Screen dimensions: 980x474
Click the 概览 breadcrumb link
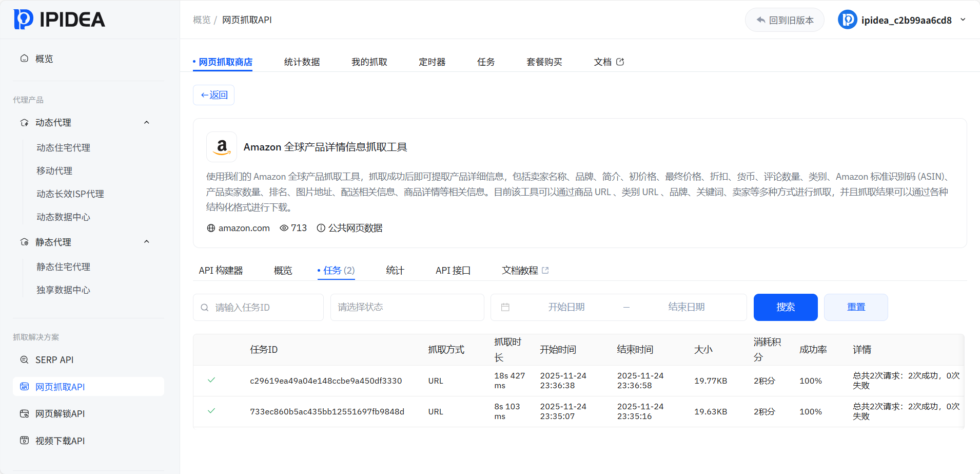click(x=202, y=20)
